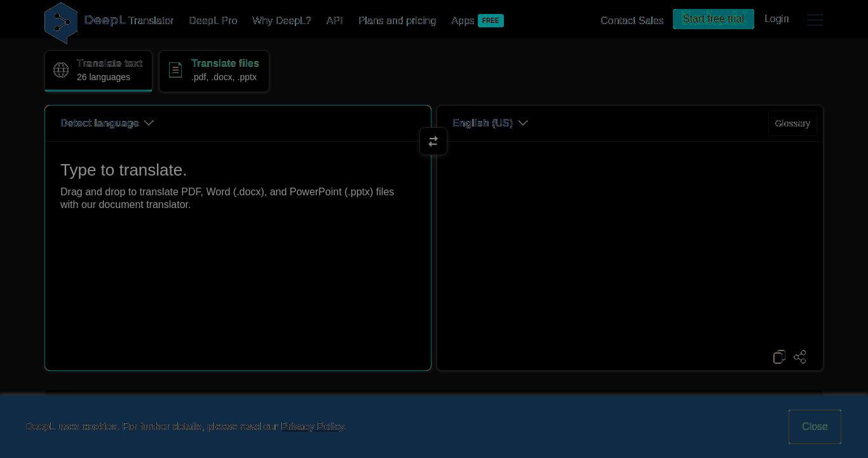The height and width of the screenshot is (458, 868).
Task: Switch to the Translate files tab
Action: (x=214, y=71)
